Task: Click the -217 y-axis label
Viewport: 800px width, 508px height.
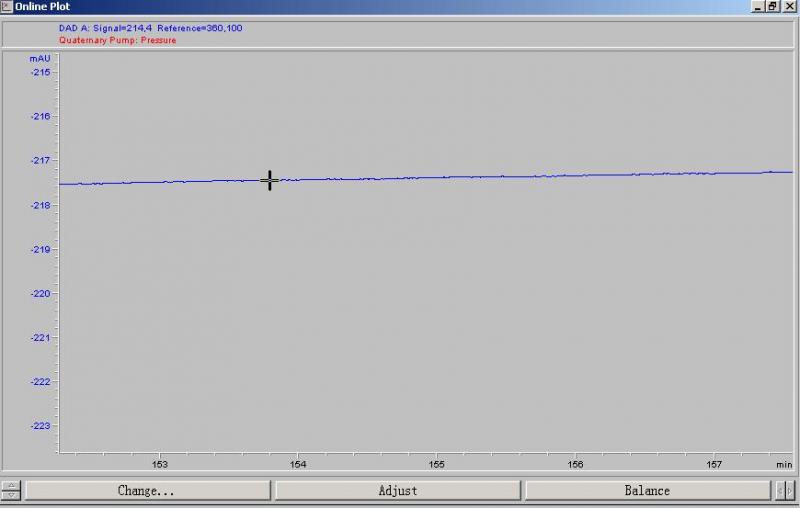Action: [40, 161]
